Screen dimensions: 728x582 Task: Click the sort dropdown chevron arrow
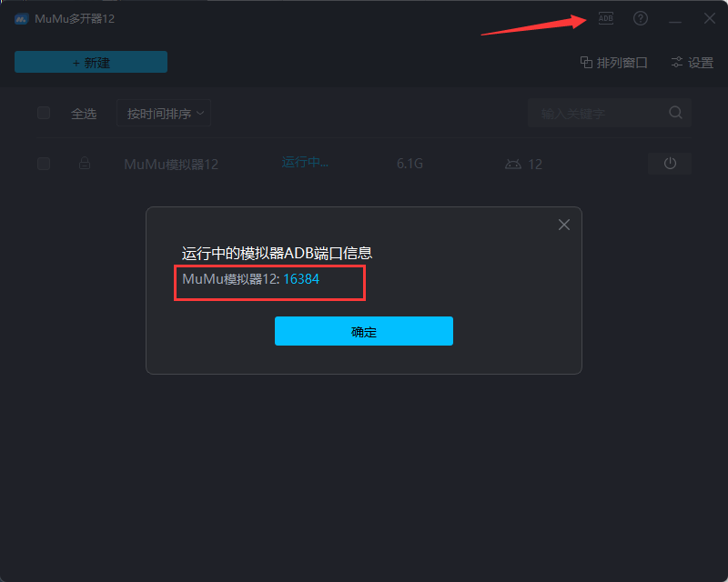click(x=200, y=113)
